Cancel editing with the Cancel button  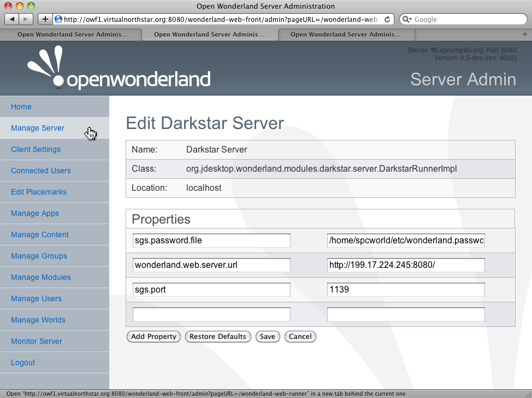(x=300, y=337)
